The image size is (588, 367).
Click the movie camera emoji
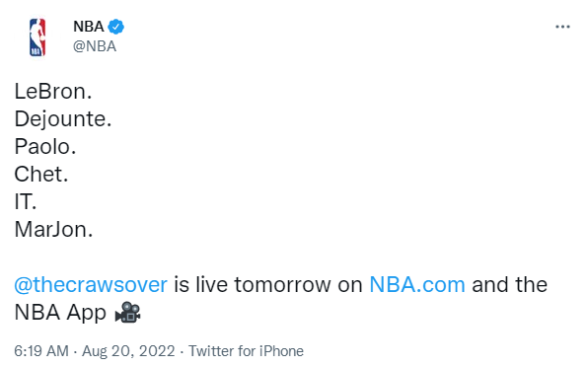click(x=127, y=313)
